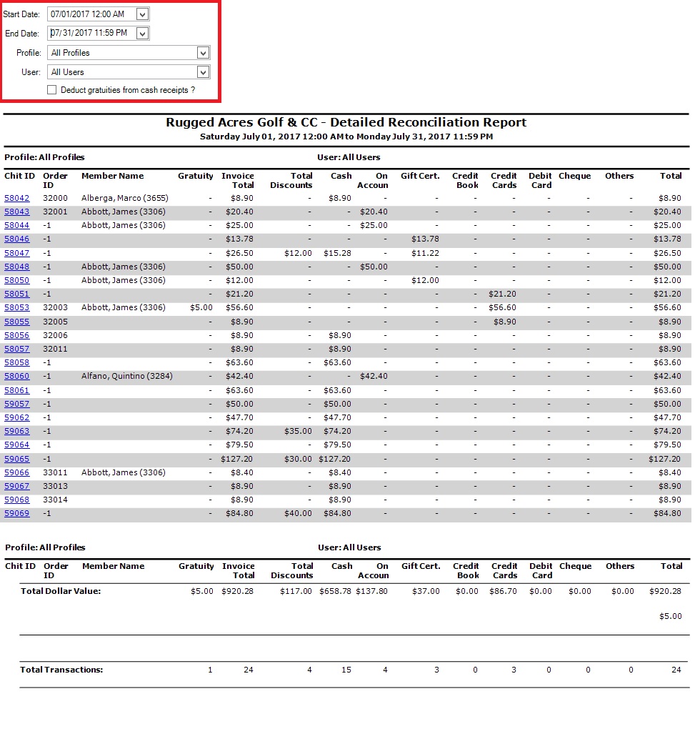Open chit 59066 link
This screenshot has width=700, height=754.
pos(17,472)
